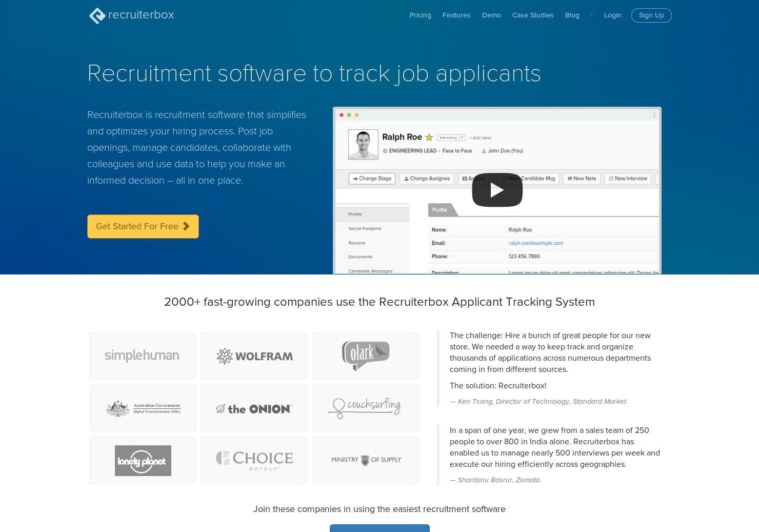Click Get Started For Free button
Image resolution: width=759 pixels, height=532 pixels.
(143, 226)
